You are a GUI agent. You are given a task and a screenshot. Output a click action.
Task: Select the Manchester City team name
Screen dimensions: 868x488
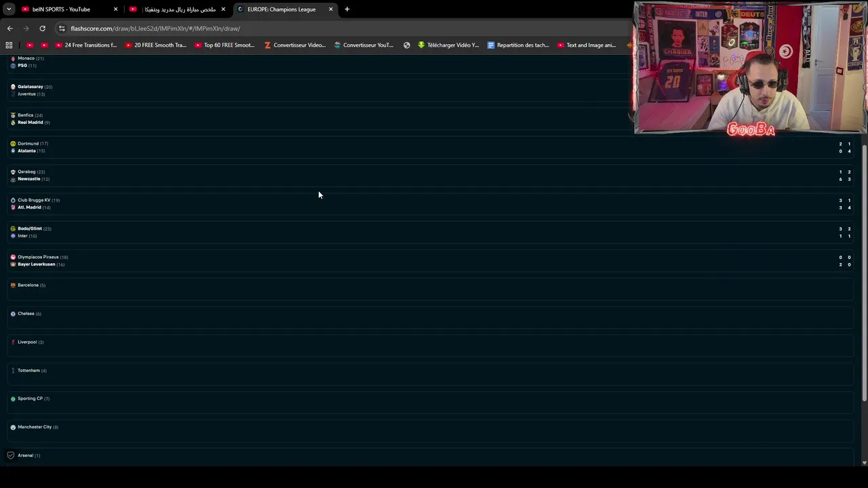35,427
